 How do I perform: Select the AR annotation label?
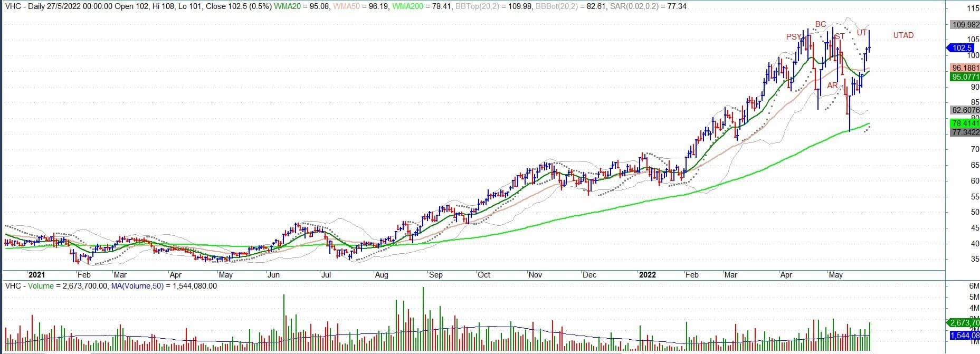tap(832, 85)
